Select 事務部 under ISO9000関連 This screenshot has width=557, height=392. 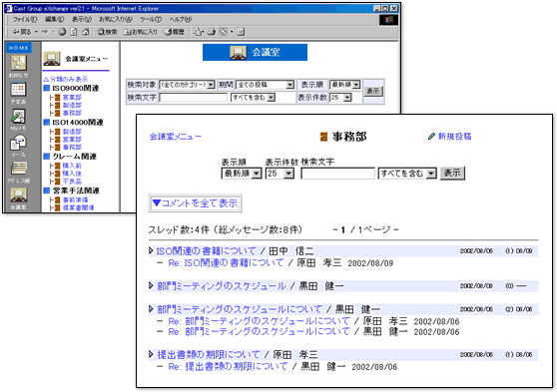(x=72, y=113)
